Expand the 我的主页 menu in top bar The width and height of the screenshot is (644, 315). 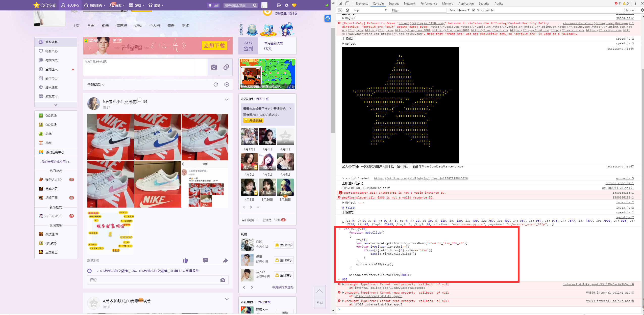[94, 5]
